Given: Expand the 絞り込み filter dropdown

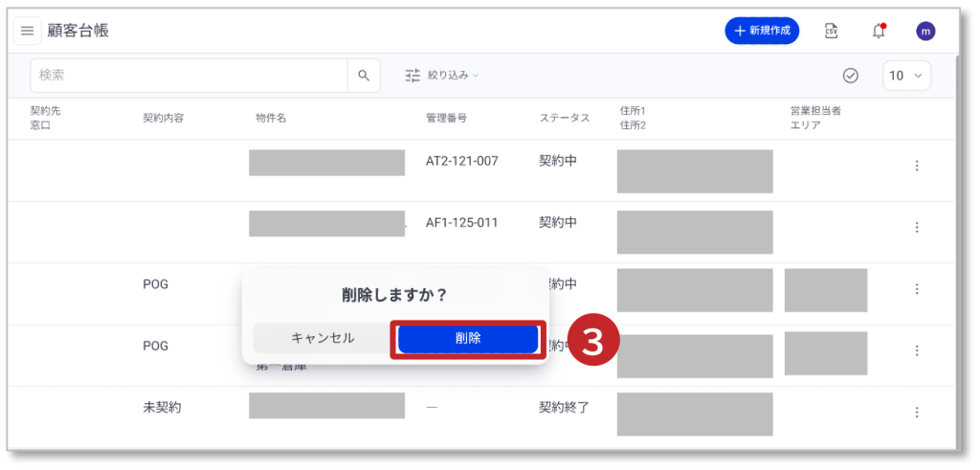Looking at the screenshot, I should pos(453,76).
